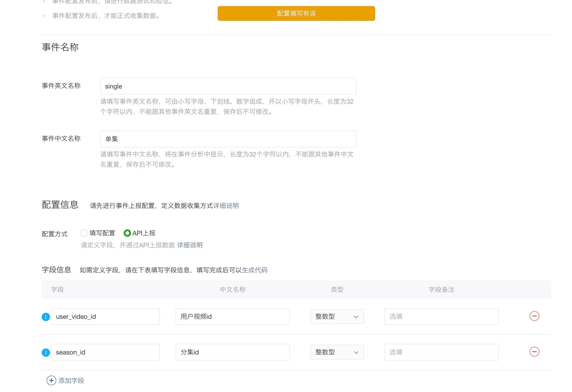
Task: Open 详细说明 link under API上报 description
Action: click(x=189, y=245)
